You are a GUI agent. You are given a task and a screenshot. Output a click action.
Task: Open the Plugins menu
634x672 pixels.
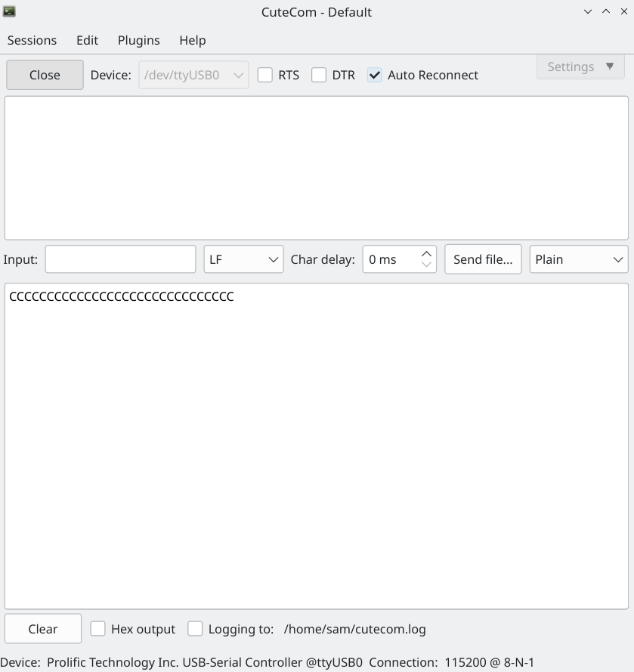pyautogui.click(x=139, y=40)
